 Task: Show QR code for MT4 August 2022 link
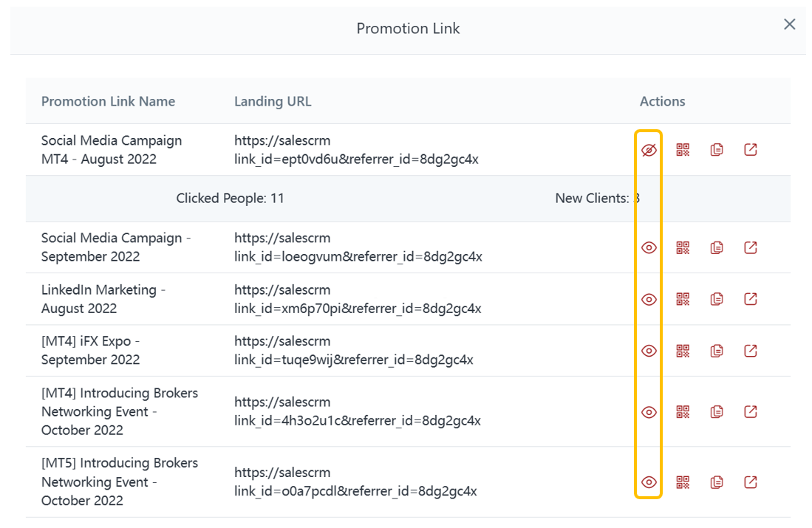683,150
